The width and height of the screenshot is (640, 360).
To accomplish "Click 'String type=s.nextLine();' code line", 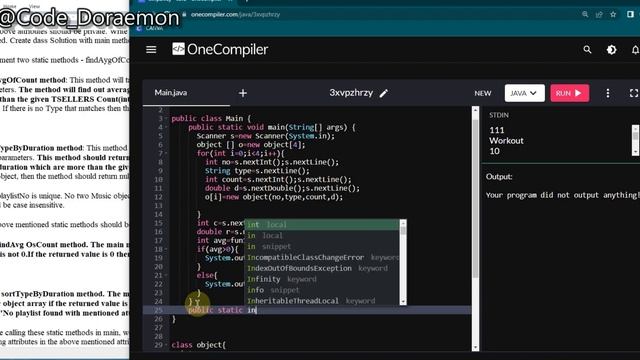I will [x=257, y=171].
